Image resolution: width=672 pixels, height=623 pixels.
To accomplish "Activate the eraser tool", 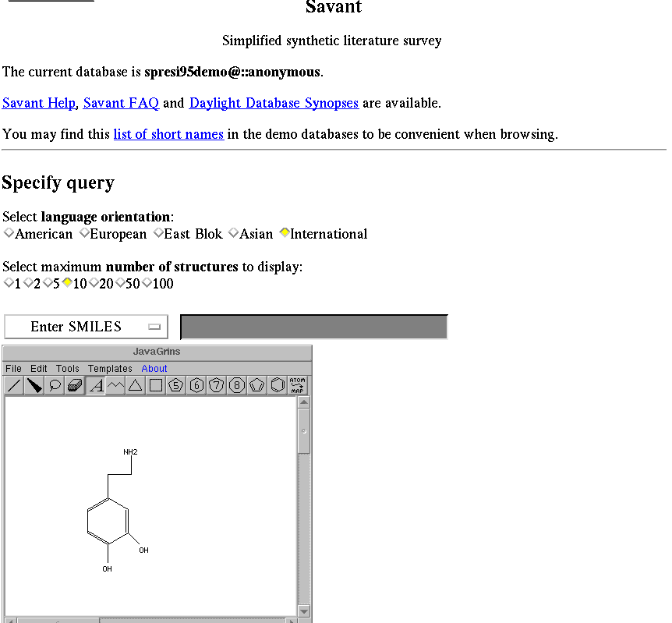I will click(x=75, y=385).
